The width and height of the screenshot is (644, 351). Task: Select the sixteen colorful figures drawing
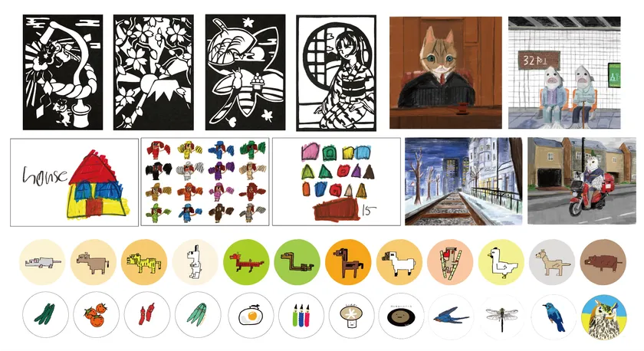point(205,182)
